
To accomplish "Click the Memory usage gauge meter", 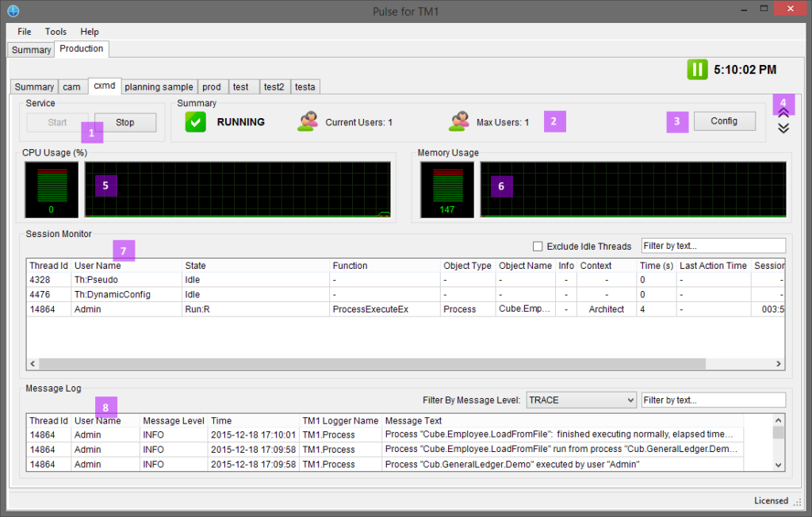I will (x=447, y=190).
